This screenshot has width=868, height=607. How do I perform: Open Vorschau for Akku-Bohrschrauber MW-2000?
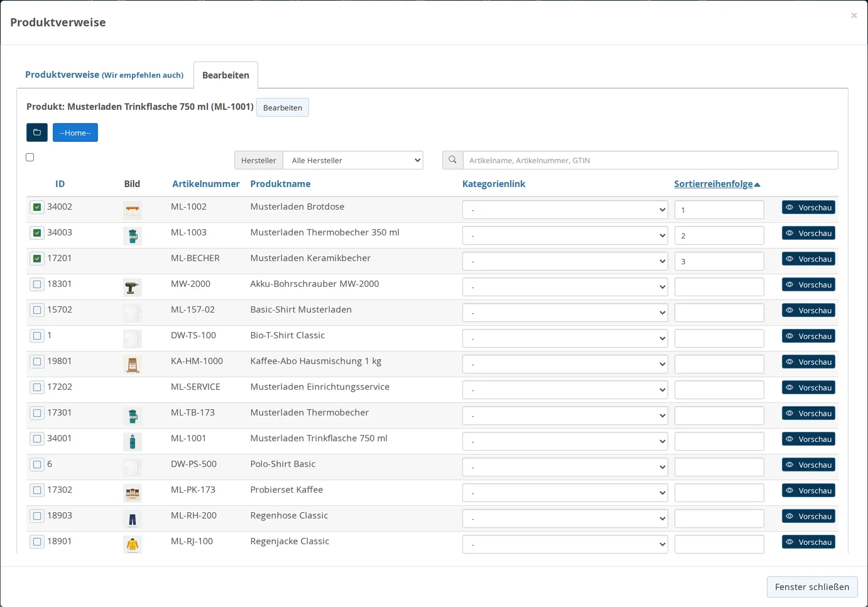point(808,284)
